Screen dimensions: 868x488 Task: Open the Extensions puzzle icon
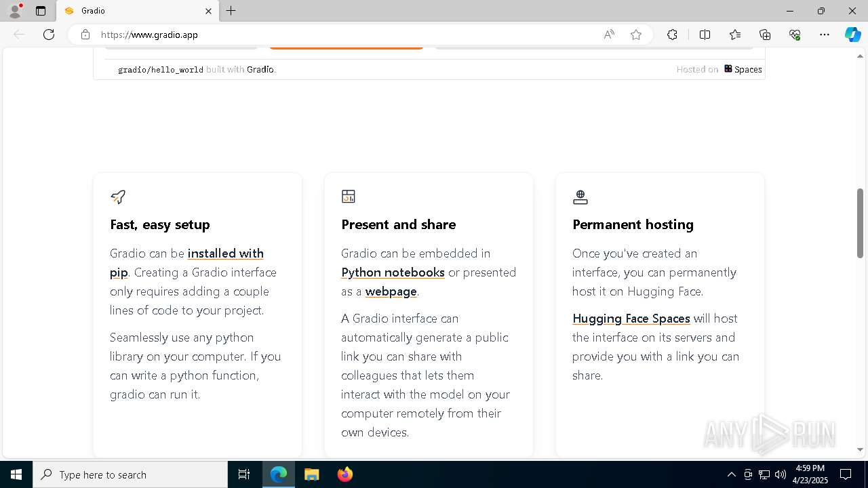pyautogui.click(x=672, y=35)
